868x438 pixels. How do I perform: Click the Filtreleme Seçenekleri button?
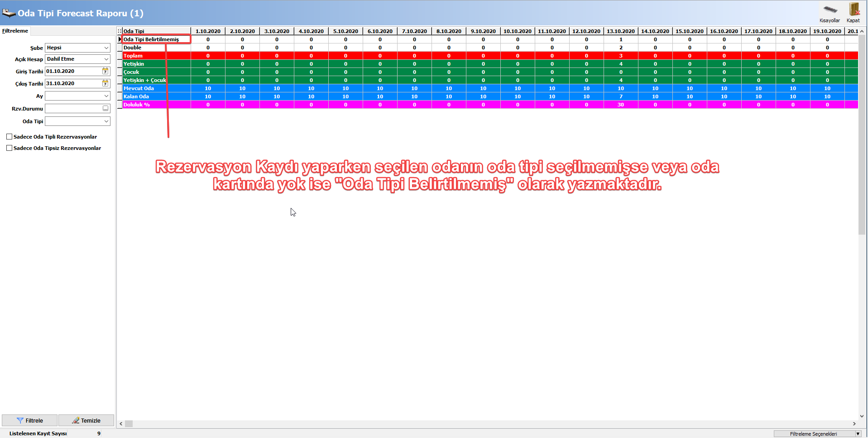(814, 434)
